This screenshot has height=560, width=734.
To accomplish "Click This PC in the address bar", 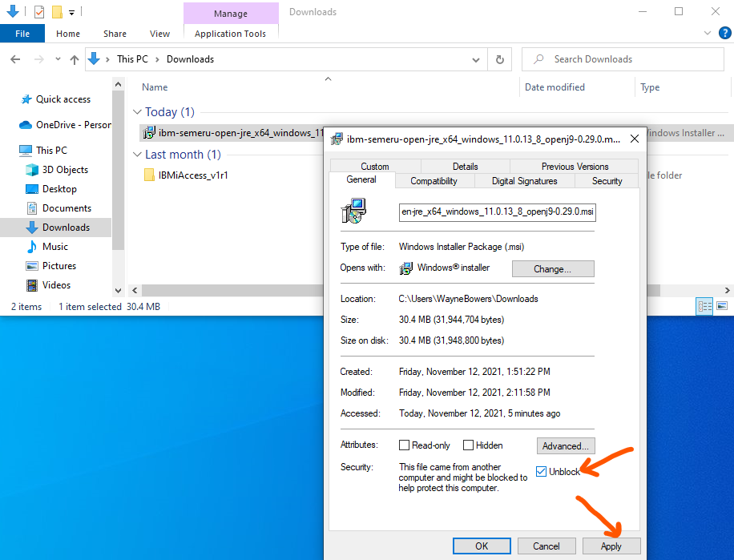I will 132,59.
